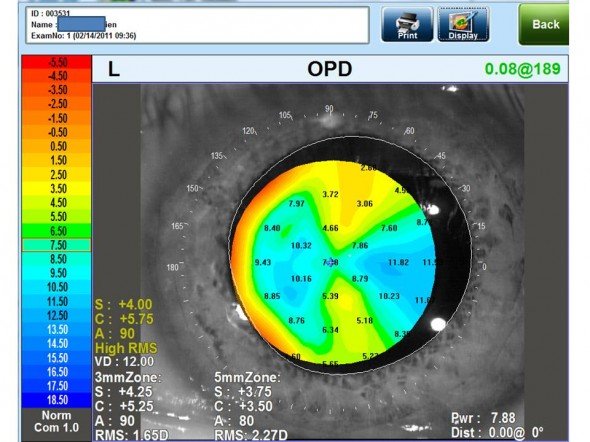
Task: Select the 8.50 color scale step
Action: (56, 259)
